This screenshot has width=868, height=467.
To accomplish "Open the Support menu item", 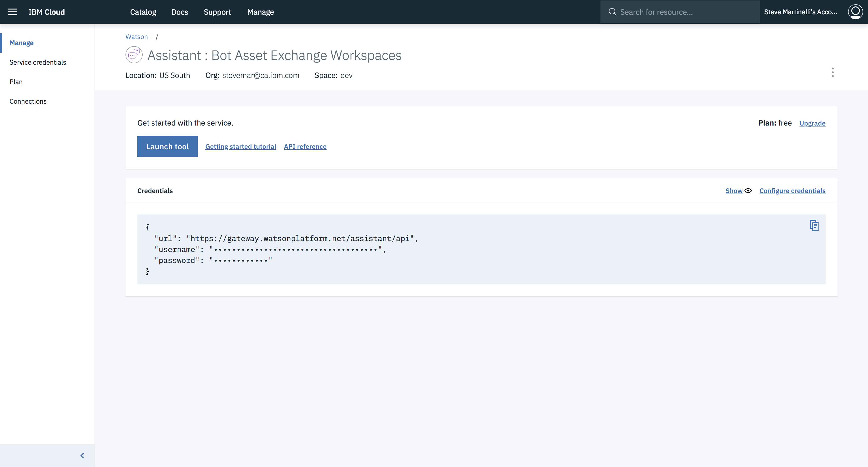I will point(217,12).
